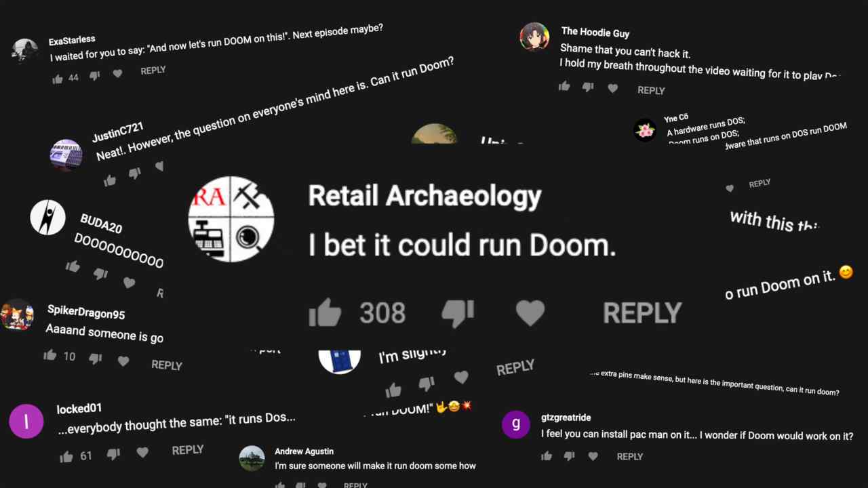Like ExaStarless's comment with 44 likes
Image resolution: width=868 pixels, height=488 pixels.
click(58, 79)
